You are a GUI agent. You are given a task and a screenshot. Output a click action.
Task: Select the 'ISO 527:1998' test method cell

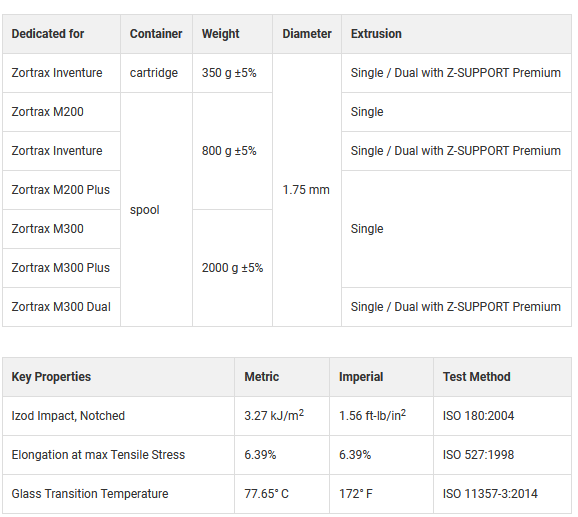pos(502,455)
